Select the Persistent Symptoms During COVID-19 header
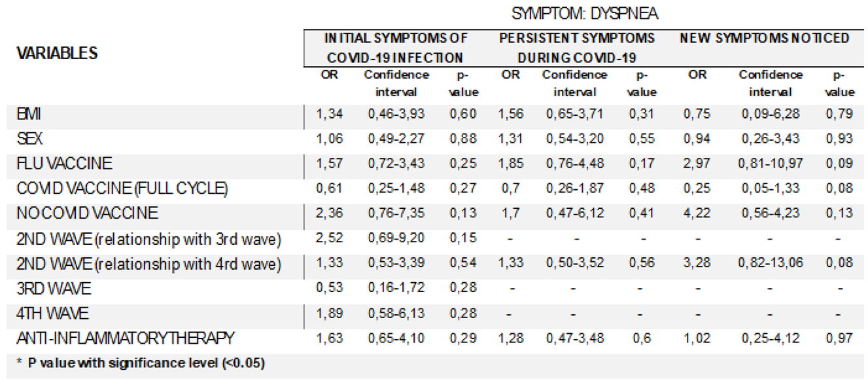Viewport: 868px width, 383px height. [577, 48]
